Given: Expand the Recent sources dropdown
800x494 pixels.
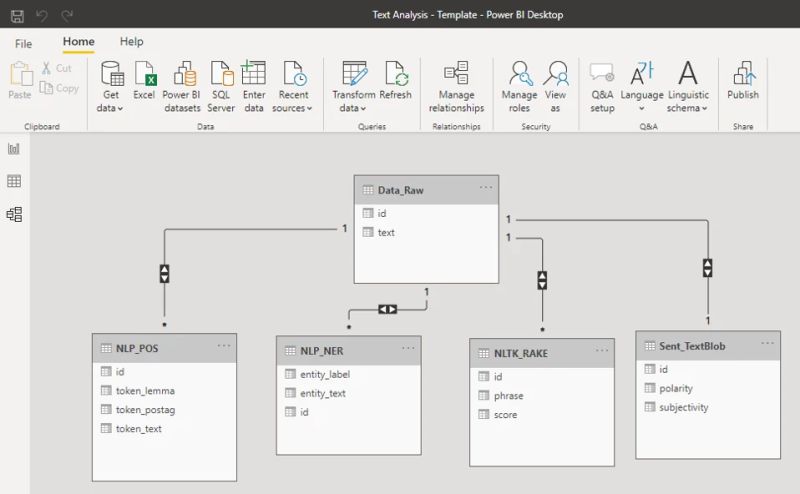Looking at the screenshot, I should [293, 87].
